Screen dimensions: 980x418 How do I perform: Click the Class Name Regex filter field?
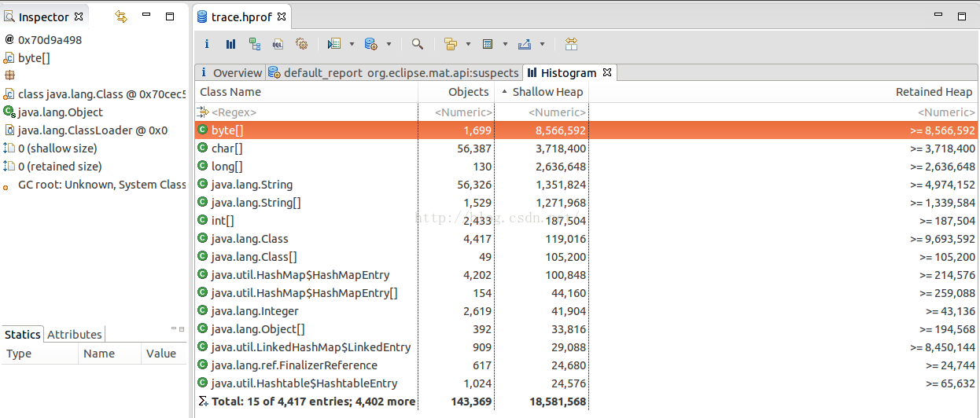(307, 112)
